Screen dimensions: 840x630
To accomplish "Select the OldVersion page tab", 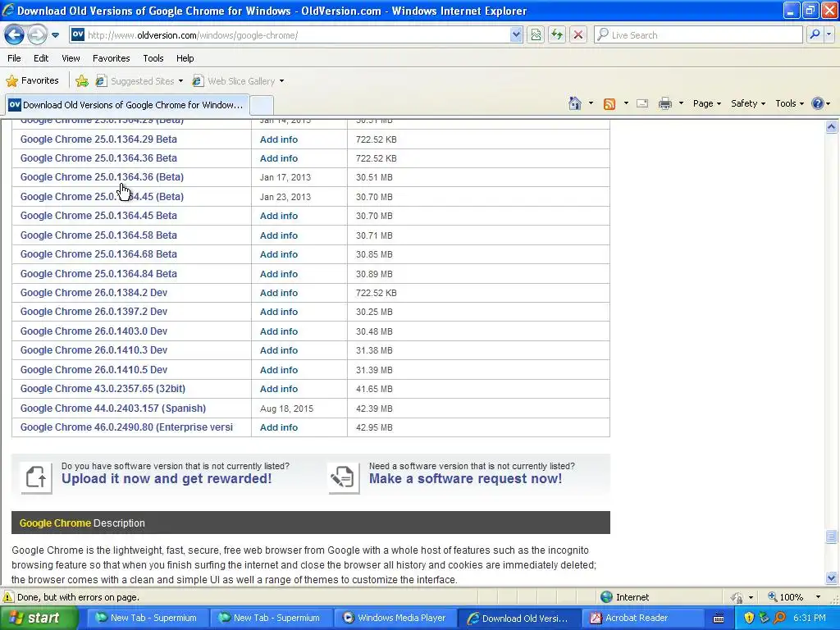I will [x=127, y=105].
